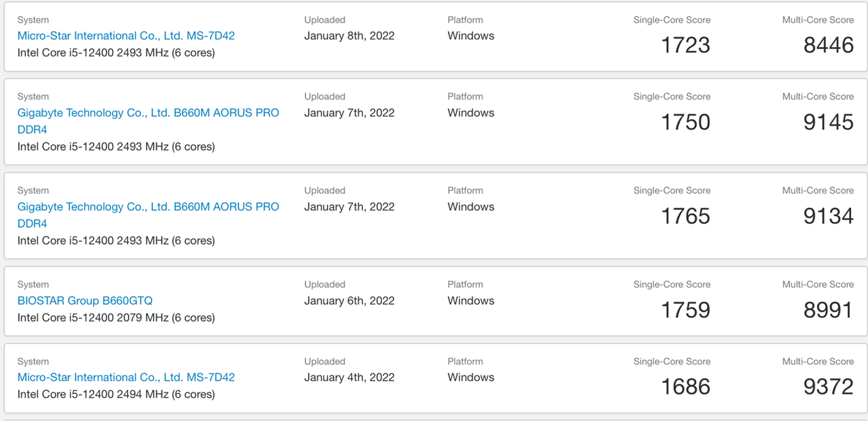This screenshot has width=868, height=421.
Task: Click the 1723 single-core score
Action: pyautogui.click(x=685, y=46)
